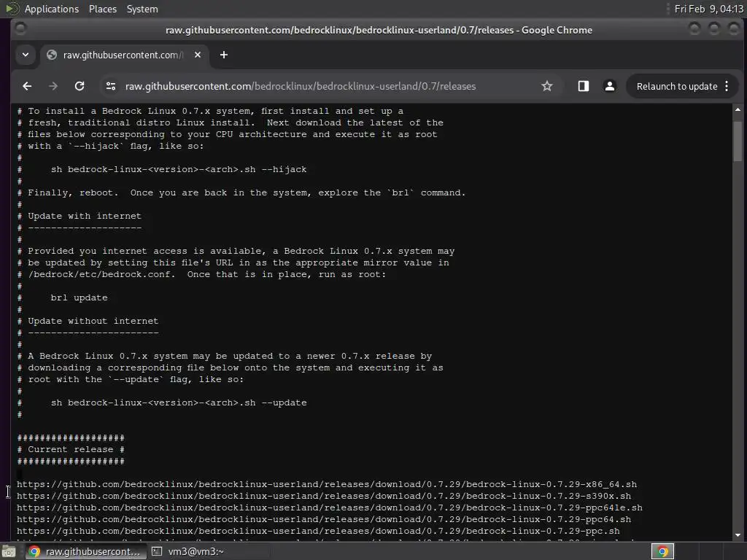Click the Chrome window menu button at title bar left
Image resolution: width=747 pixels, height=560 pixels.
pyautogui.click(x=20, y=29)
